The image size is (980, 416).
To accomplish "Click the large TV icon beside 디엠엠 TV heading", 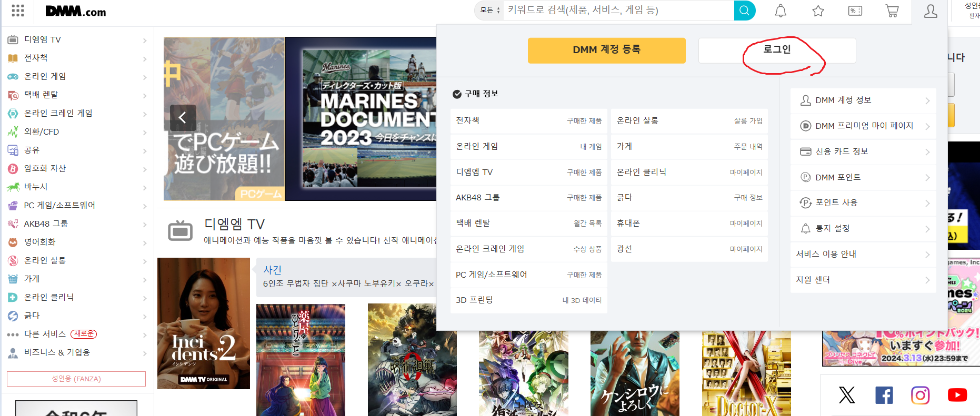I will point(180,230).
